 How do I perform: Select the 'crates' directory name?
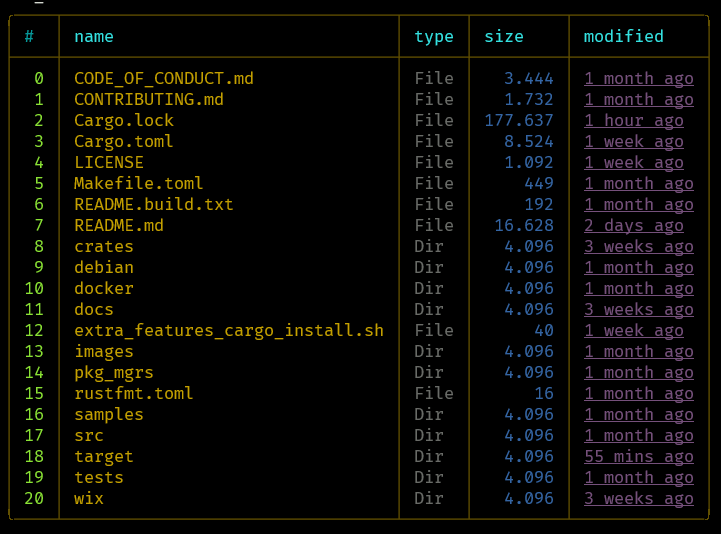pos(104,247)
